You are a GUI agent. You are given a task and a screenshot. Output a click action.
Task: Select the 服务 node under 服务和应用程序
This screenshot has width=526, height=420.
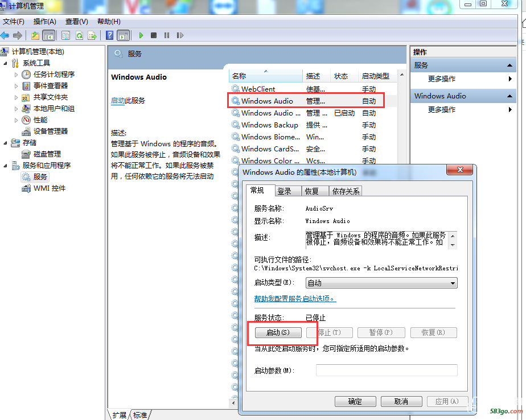tap(40, 177)
